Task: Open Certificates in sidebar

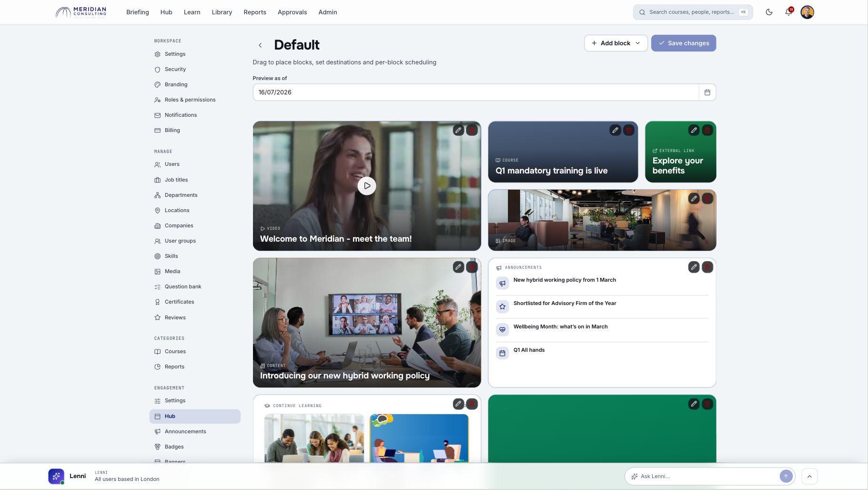Action: [195, 302]
